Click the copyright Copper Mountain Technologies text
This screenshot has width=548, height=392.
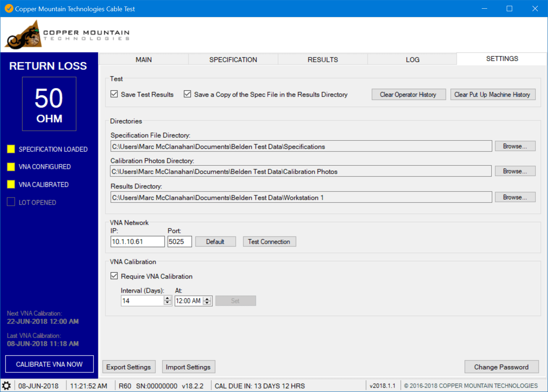point(471,386)
